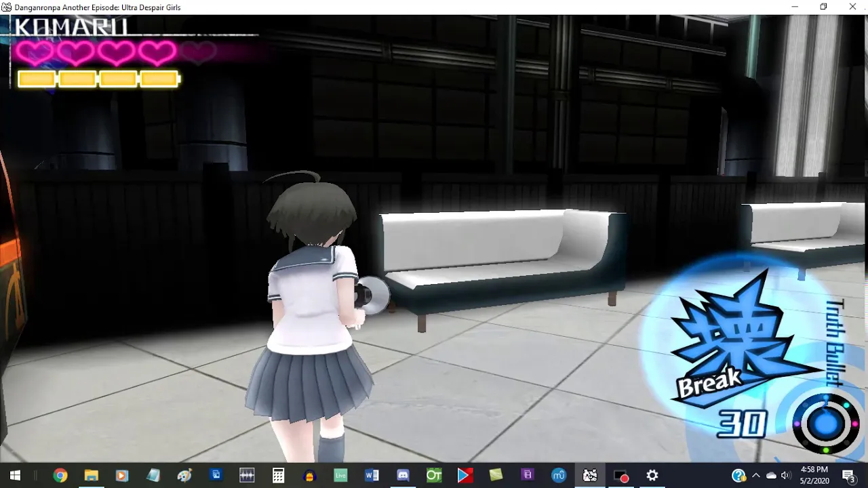This screenshot has height=488, width=868.
Task: Open the OneDrive cloud tray icon
Action: [771, 476]
